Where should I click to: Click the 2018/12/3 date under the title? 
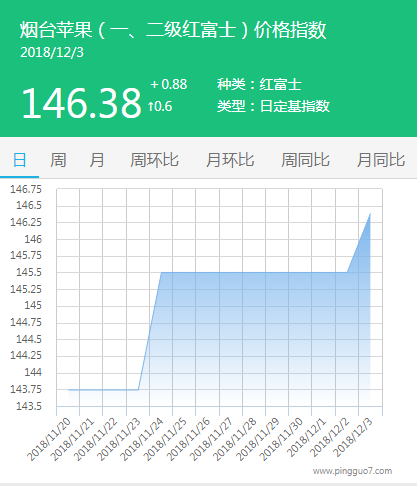click(x=52, y=53)
